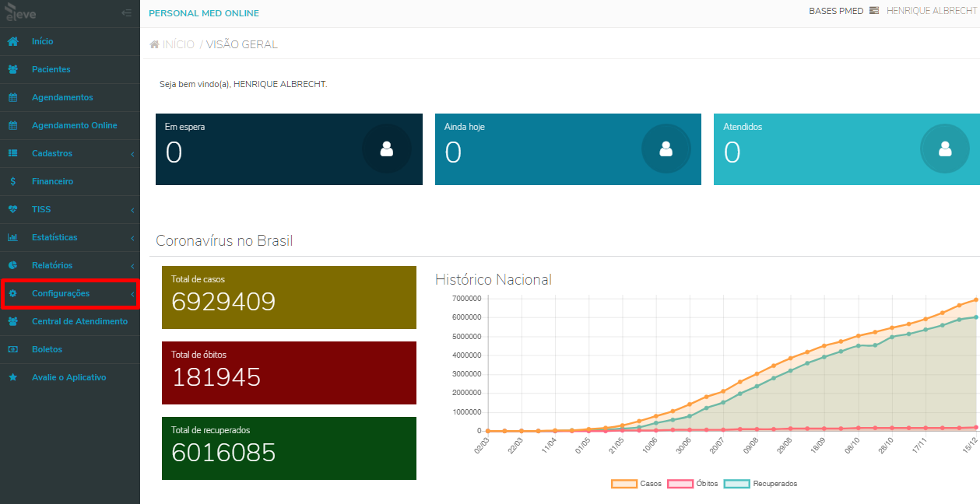
Task: Click the BASES PMED header link
Action: pyautogui.click(x=836, y=11)
